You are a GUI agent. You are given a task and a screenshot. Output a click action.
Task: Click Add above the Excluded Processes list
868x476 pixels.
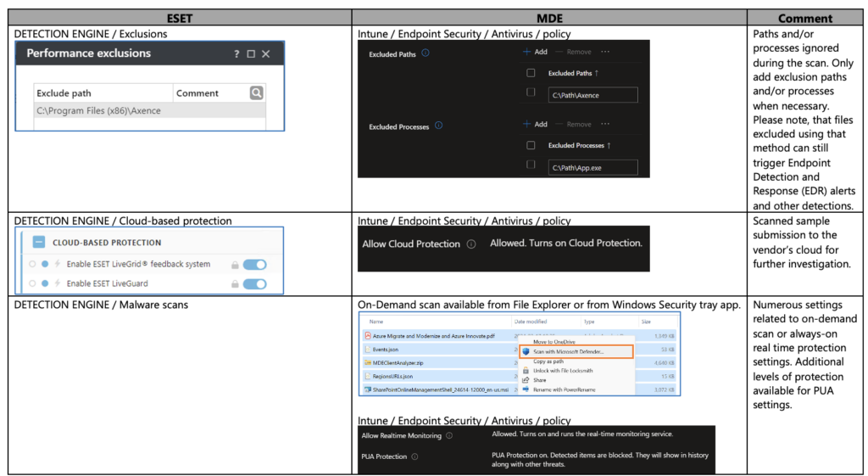point(536,124)
